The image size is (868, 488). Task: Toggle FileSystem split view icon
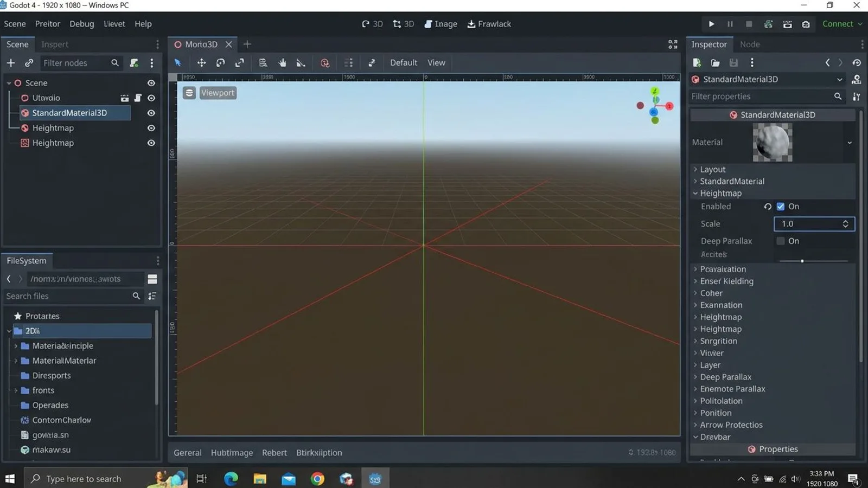152,279
